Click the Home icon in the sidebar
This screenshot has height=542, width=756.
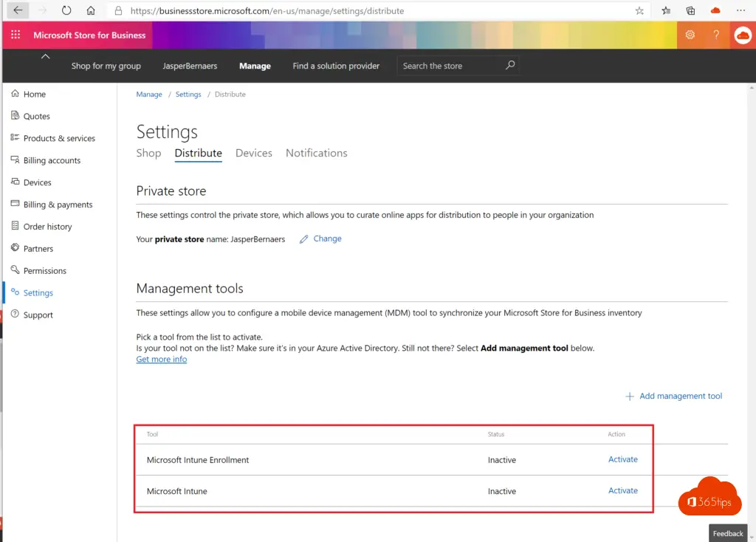click(15, 94)
